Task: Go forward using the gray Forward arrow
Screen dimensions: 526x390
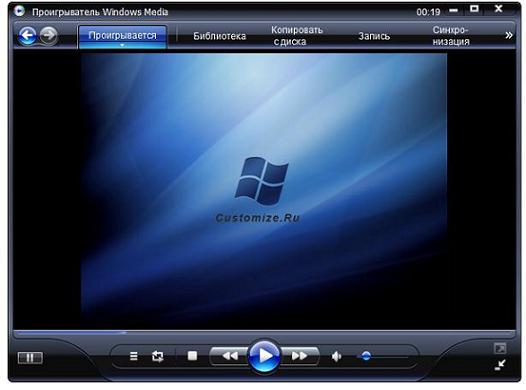Action: coord(48,35)
